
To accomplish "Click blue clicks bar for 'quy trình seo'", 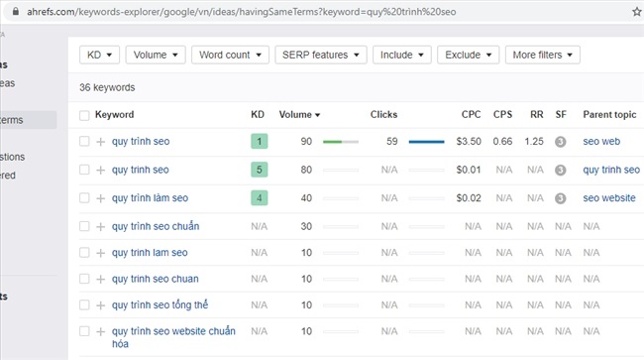I will click(426, 142).
